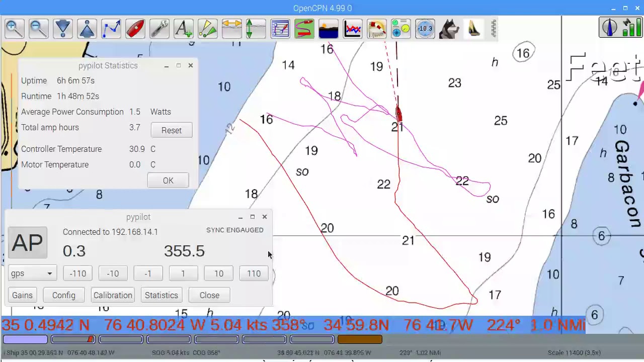
Task: Click the -10 heading adjustment button
Action: coord(113,274)
